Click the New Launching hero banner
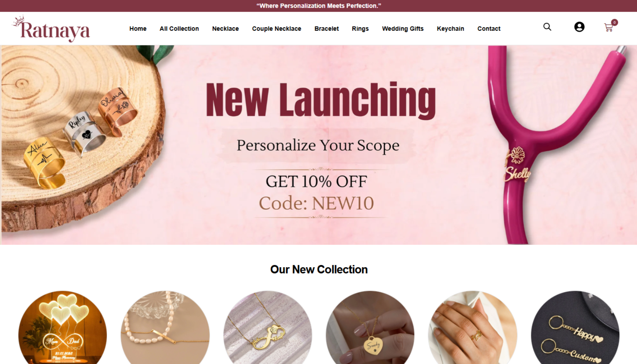 (318, 145)
